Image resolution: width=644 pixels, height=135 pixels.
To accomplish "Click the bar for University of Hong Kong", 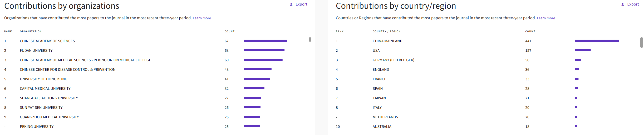I will coord(257,79).
